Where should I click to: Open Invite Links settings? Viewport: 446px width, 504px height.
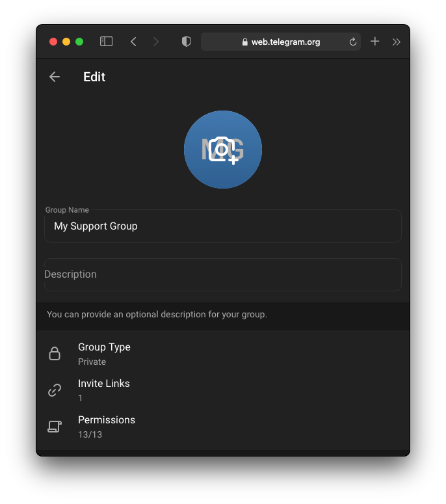pyautogui.click(x=223, y=390)
